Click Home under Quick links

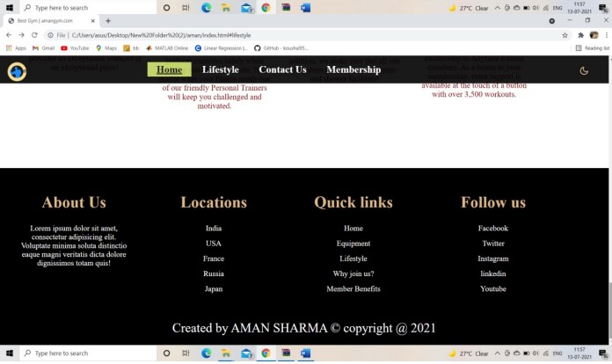353,229
